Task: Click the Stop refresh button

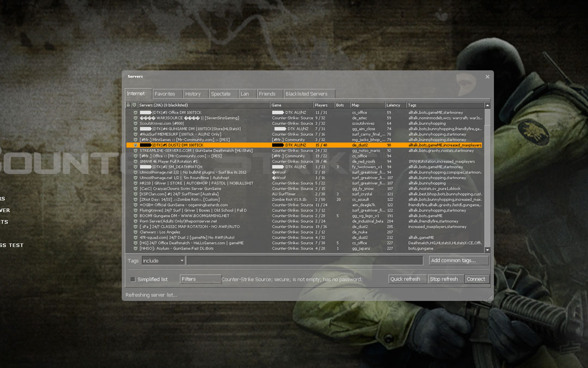Action: (x=445, y=279)
